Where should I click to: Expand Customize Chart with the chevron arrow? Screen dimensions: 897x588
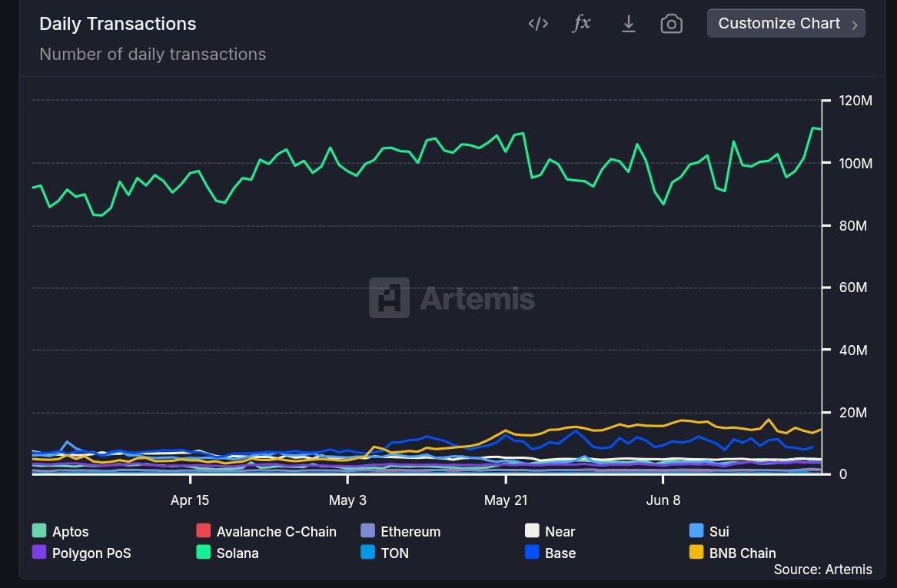click(x=855, y=23)
